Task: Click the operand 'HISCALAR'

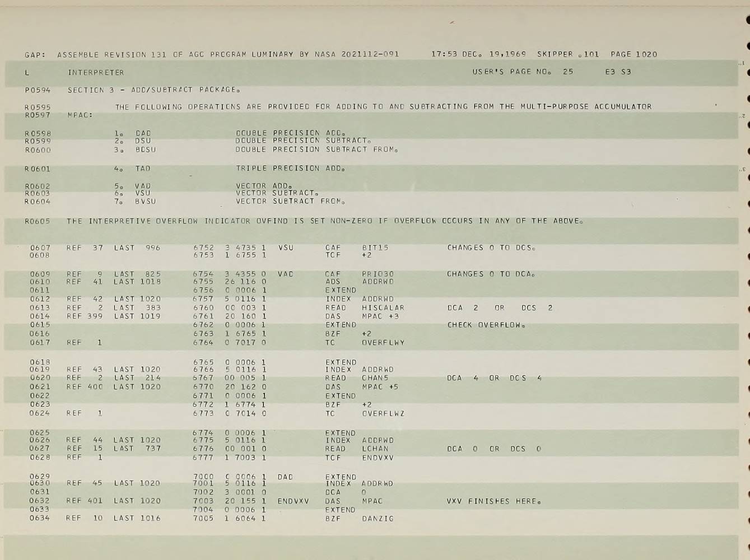Action: tap(383, 307)
